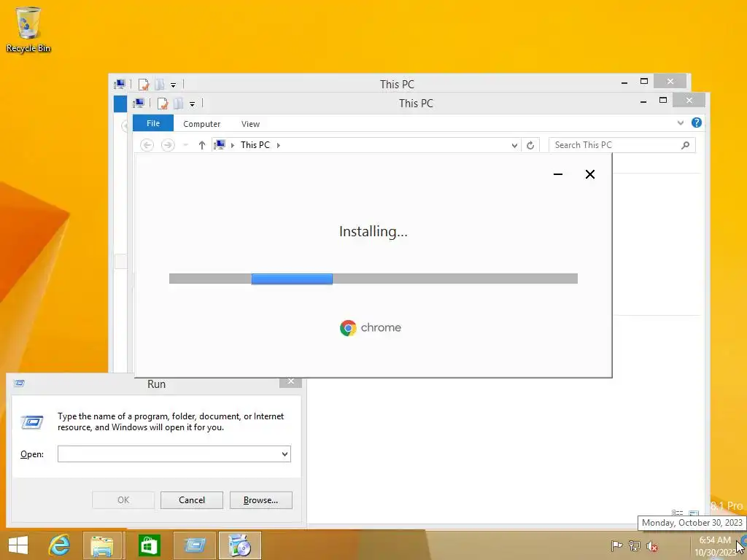Open File Explorer from taskbar
Screen dimensions: 747x560
(103, 545)
